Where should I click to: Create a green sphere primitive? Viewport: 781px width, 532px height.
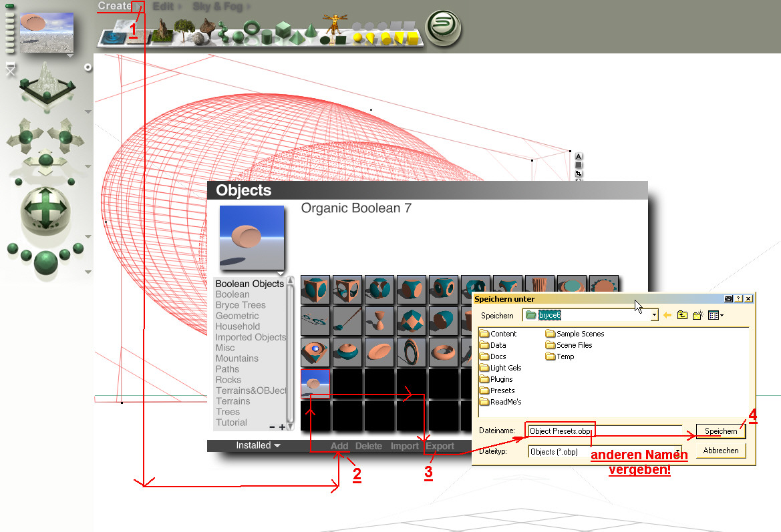(x=238, y=37)
